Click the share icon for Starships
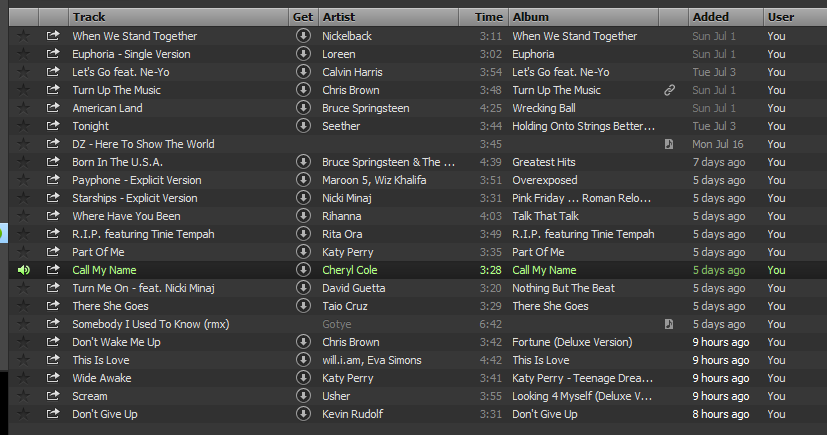Viewport: 827px width, 435px height. point(53,198)
